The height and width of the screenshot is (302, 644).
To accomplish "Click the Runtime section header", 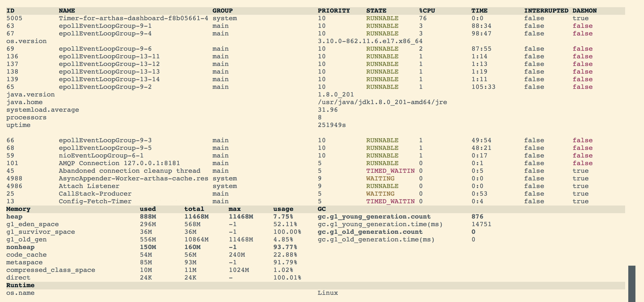I will coord(20,285).
